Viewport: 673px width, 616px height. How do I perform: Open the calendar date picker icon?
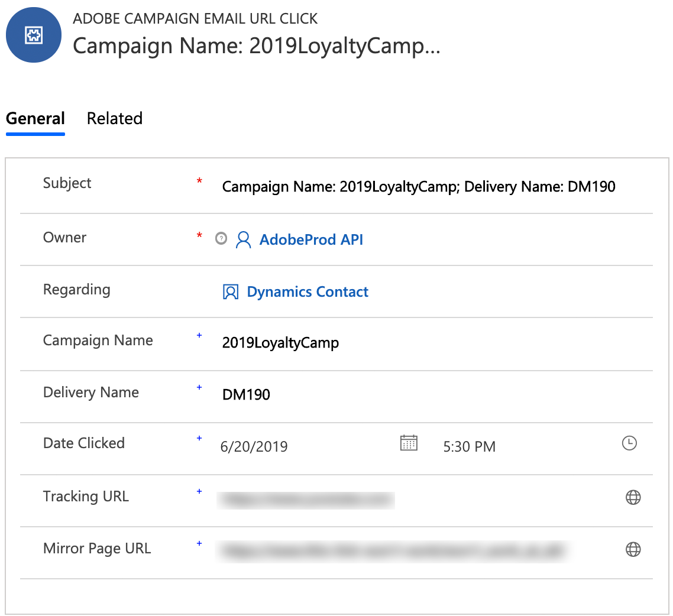tap(409, 443)
